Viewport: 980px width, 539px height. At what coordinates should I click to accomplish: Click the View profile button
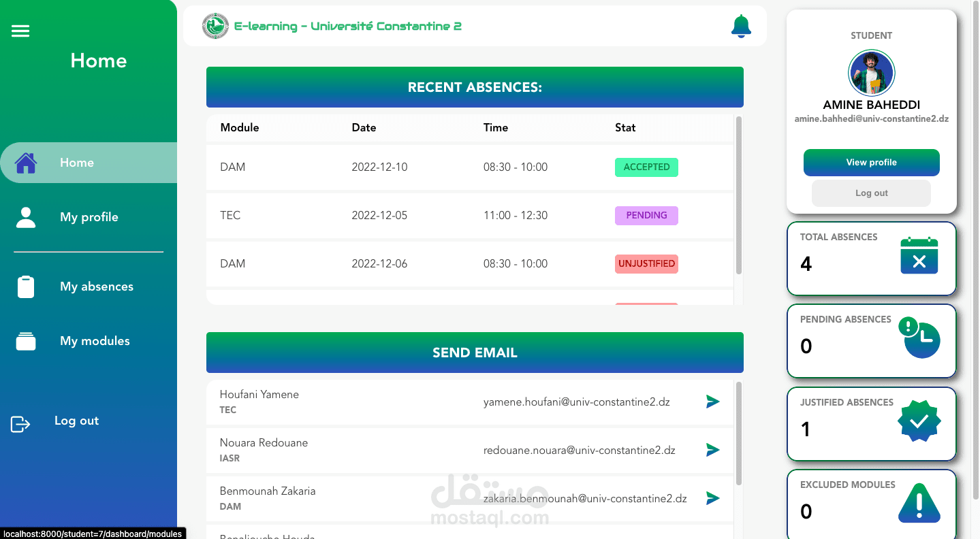click(871, 163)
